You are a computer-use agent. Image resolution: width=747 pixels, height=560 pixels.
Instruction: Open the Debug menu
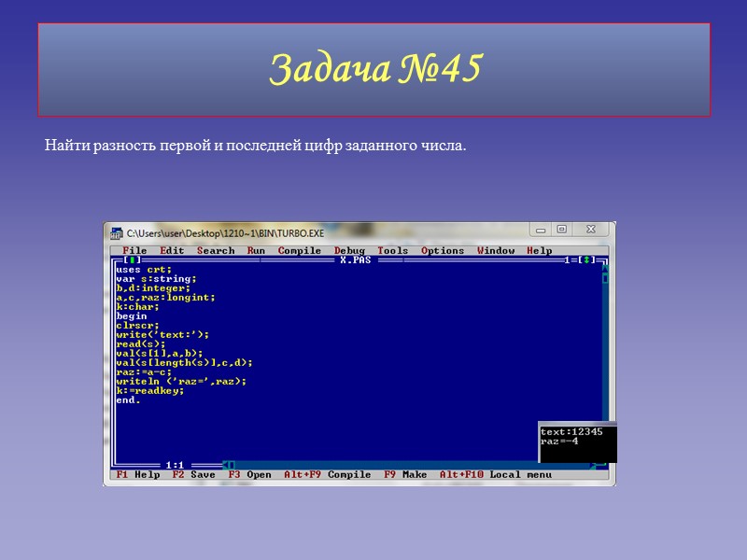[x=351, y=250]
